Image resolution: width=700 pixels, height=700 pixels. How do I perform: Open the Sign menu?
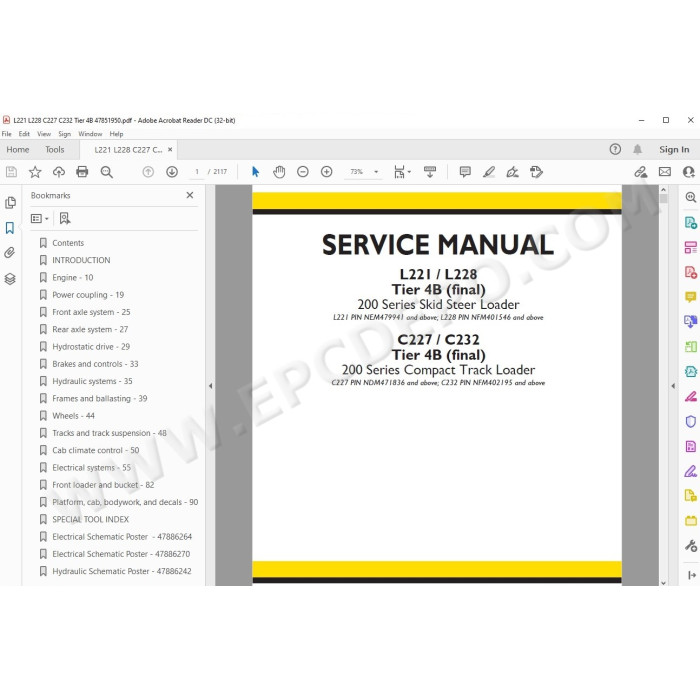[x=64, y=134]
